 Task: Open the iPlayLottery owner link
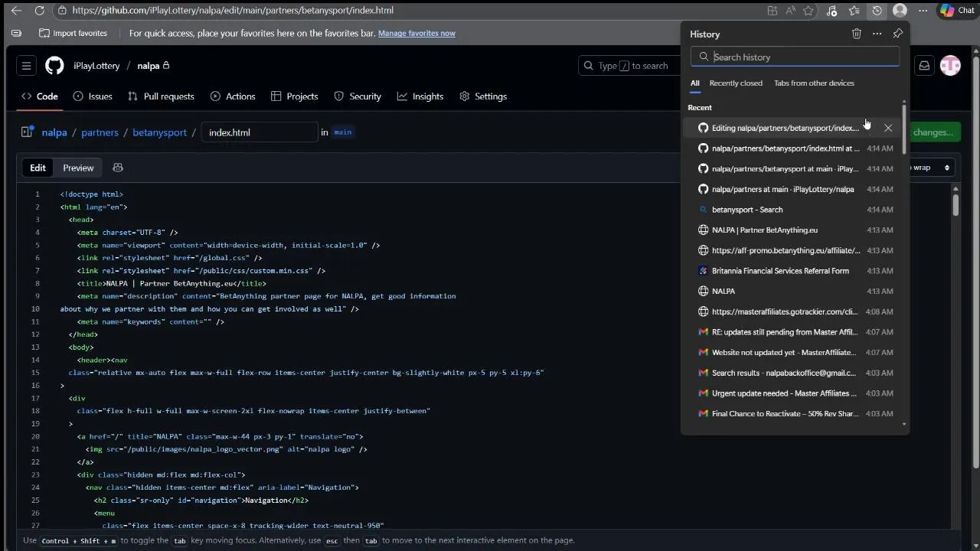coord(96,66)
